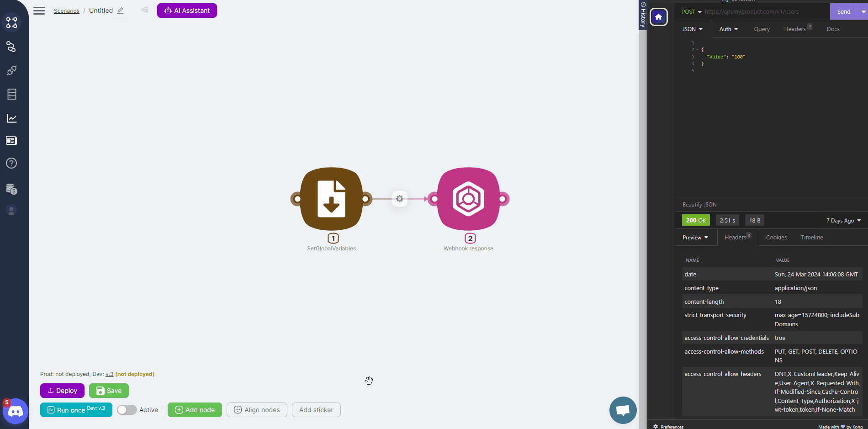Select the SetGlobalVariables node
Image resolution: width=868 pixels, height=429 pixels.
331,199
